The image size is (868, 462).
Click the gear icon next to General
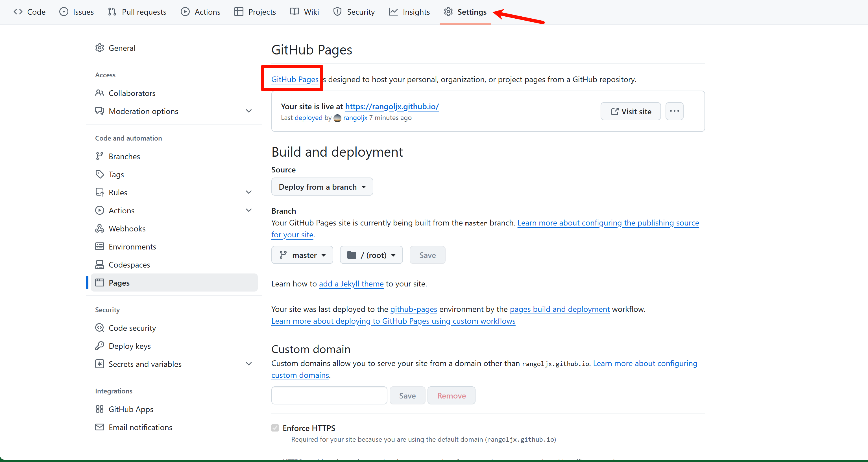tap(100, 48)
